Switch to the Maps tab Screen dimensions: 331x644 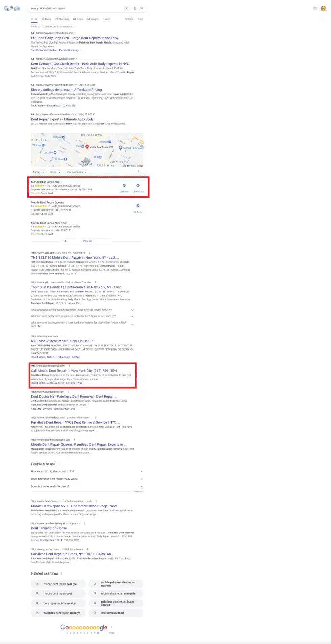click(46, 19)
